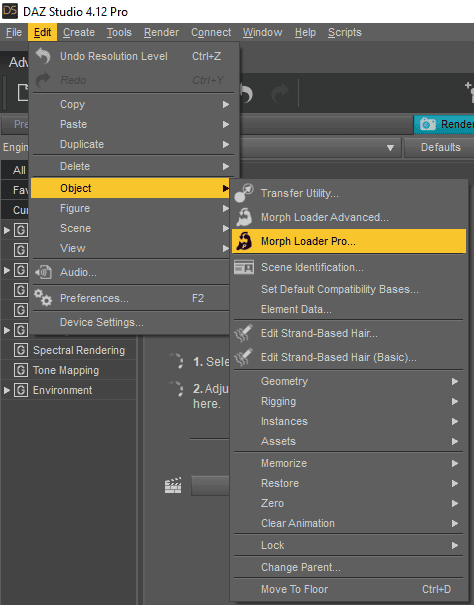This screenshot has width=474, height=605.
Task: Choose Set Default Compatibility Bases...
Action: 349,289
